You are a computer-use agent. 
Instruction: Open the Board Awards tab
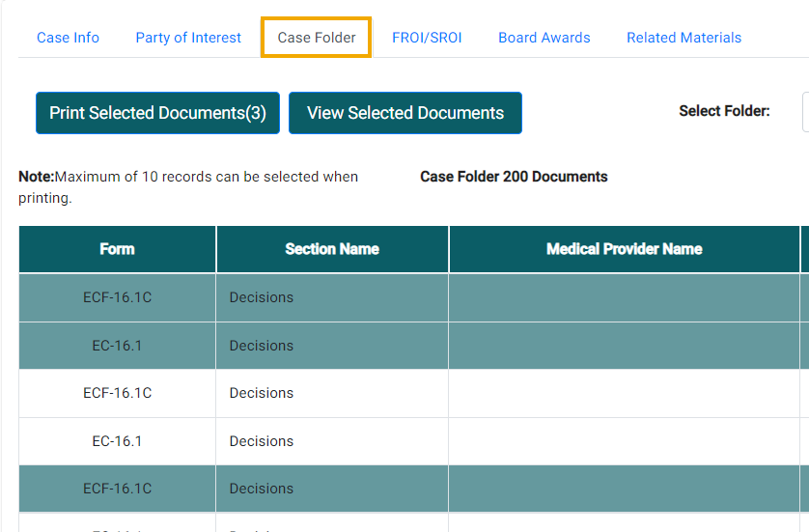tap(544, 38)
